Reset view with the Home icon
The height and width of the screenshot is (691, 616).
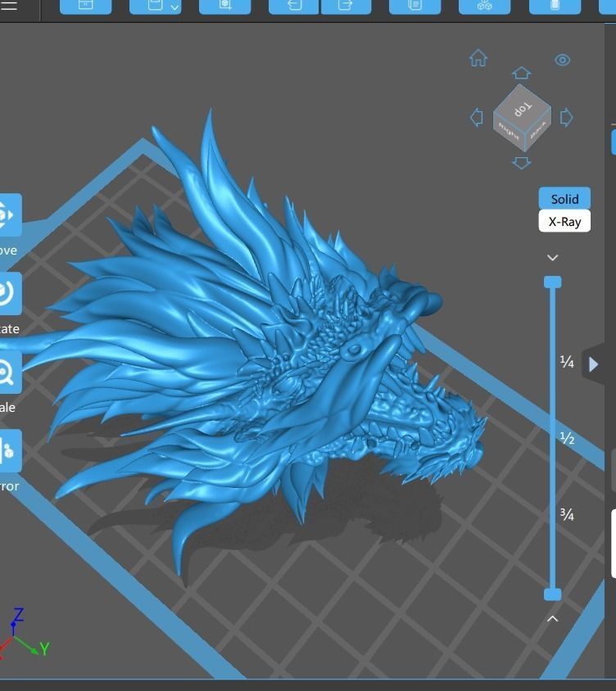click(x=478, y=58)
